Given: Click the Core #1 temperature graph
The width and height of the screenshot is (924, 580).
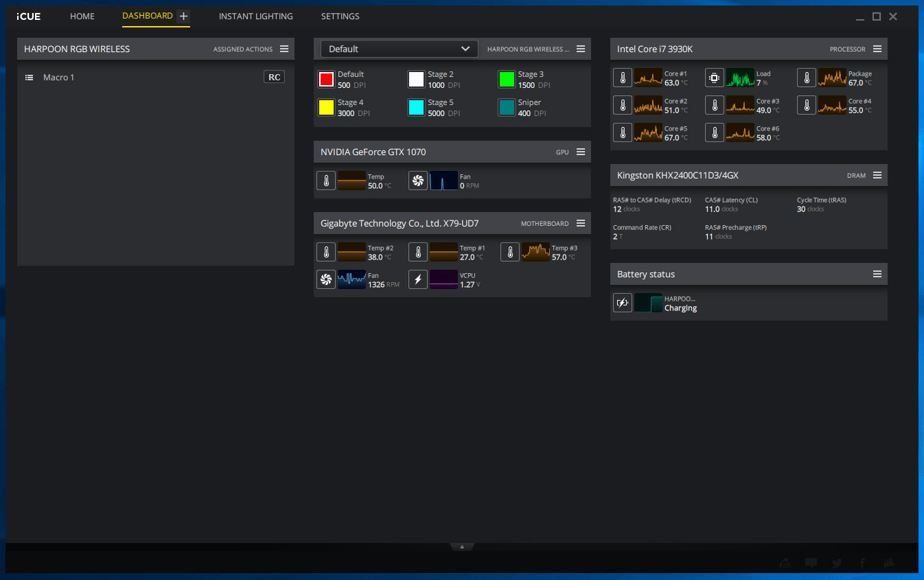Looking at the screenshot, I should pos(649,78).
